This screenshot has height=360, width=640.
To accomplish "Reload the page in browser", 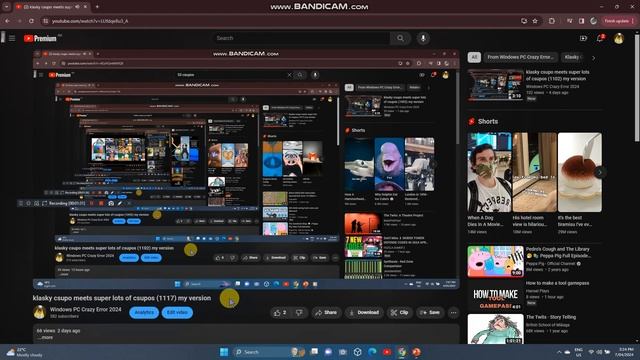I will click(x=31, y=21).
